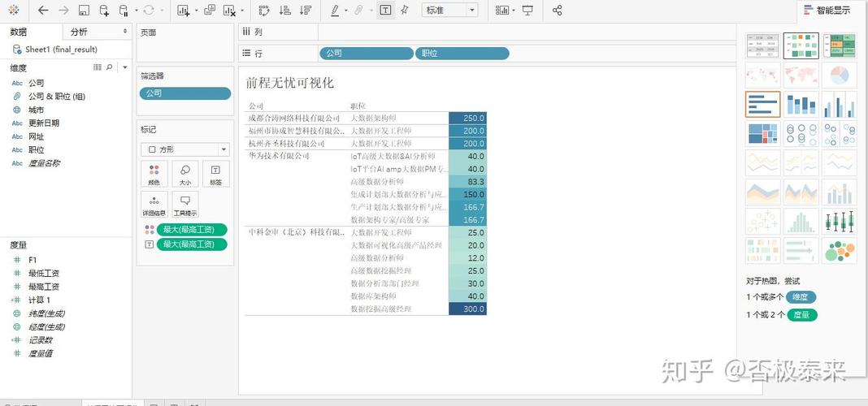Sort descending toolbar icon

305,10
